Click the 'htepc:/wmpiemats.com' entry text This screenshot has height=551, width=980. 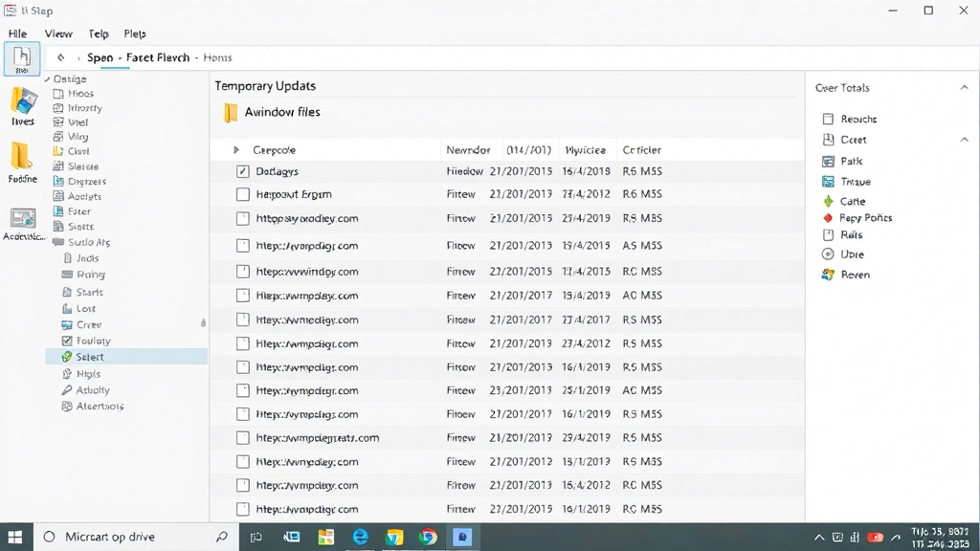pos(318,438)
